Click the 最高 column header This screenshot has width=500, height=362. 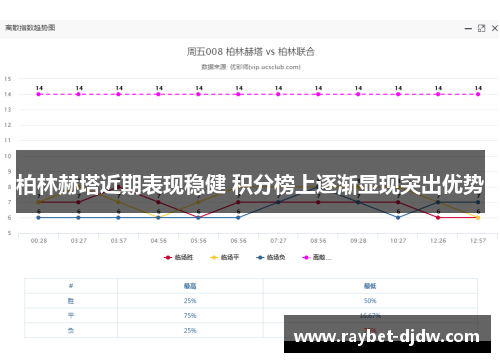[190, 286]
